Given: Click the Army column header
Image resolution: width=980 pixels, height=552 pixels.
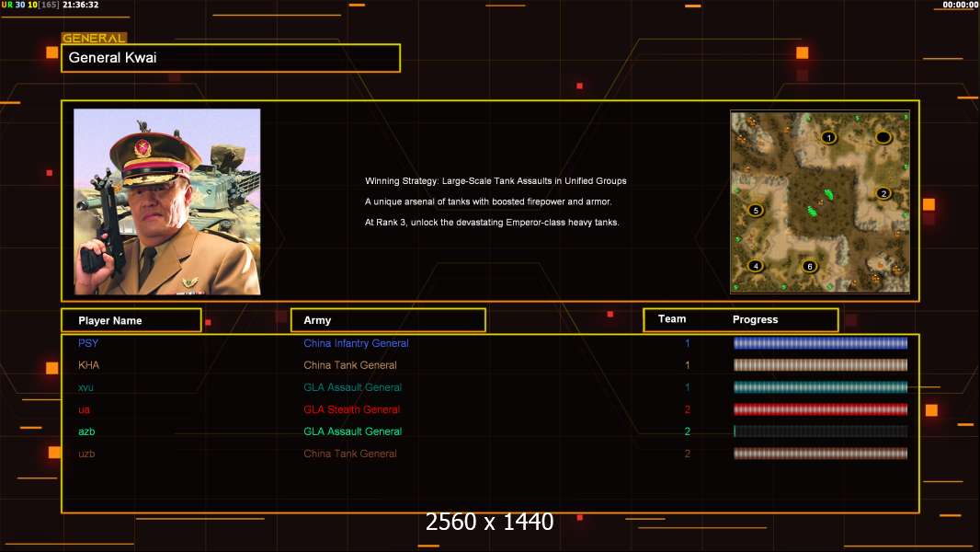Looking at the screenshot, I should [x=388, y=320].
